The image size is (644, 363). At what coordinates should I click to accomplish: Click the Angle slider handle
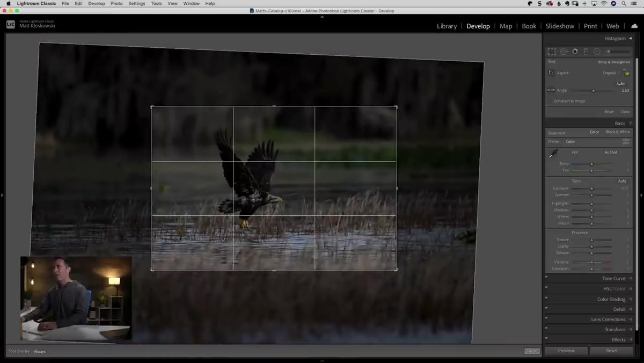click(x=593, y=90)
